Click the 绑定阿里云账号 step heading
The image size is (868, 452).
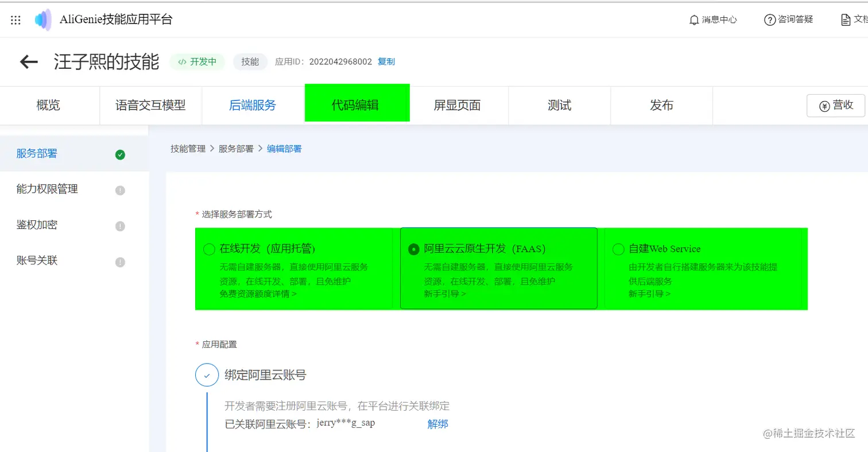pos(265,375)
